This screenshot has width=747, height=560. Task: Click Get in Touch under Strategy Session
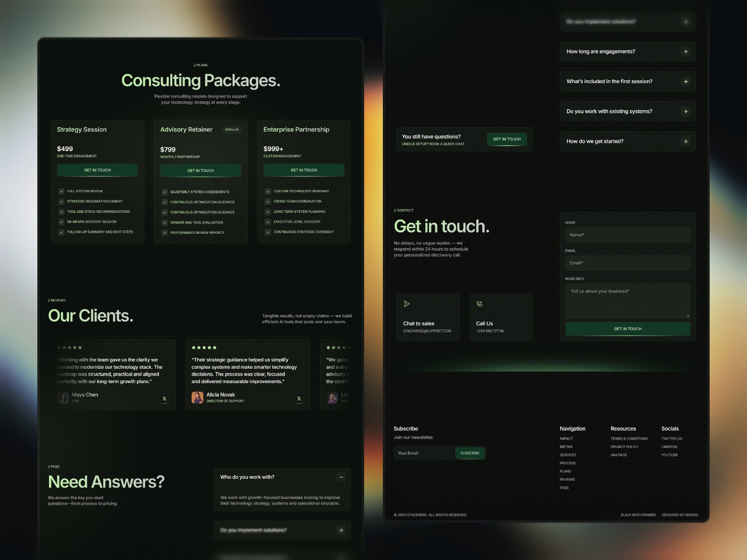98,170
